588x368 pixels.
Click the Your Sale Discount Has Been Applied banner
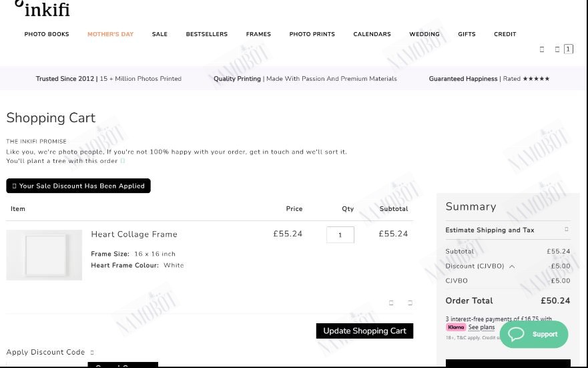78,186
